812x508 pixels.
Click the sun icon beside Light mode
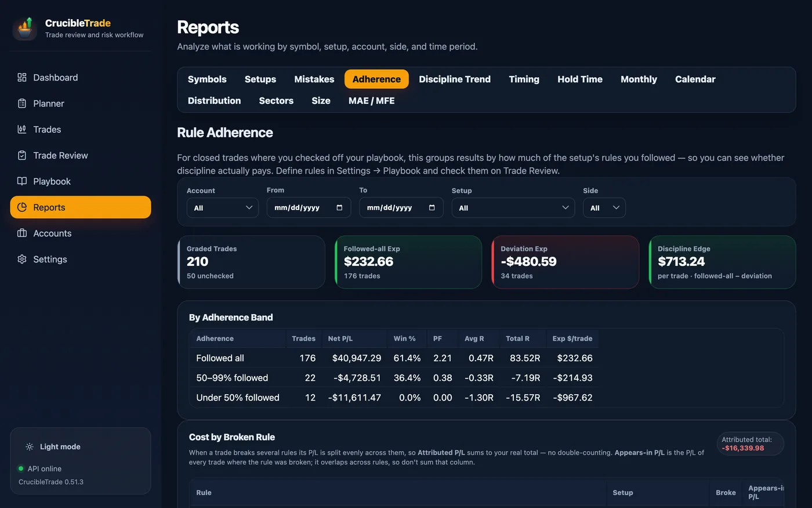[30, 446]
